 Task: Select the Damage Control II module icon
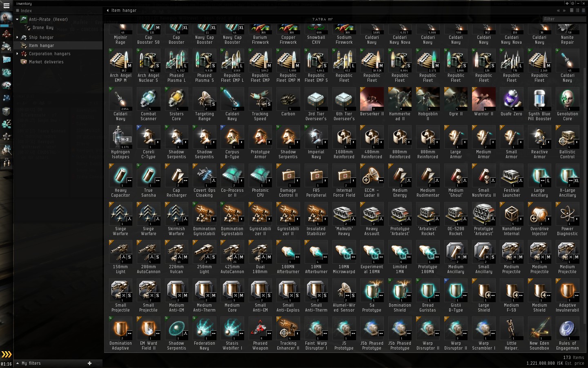coord(288,175)
